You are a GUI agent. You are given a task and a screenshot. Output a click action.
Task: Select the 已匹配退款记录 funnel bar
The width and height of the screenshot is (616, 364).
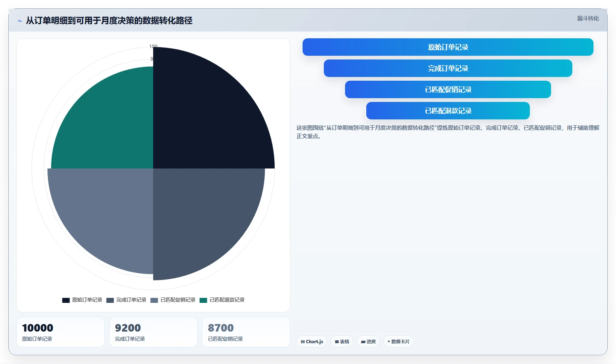pos(448,111)
